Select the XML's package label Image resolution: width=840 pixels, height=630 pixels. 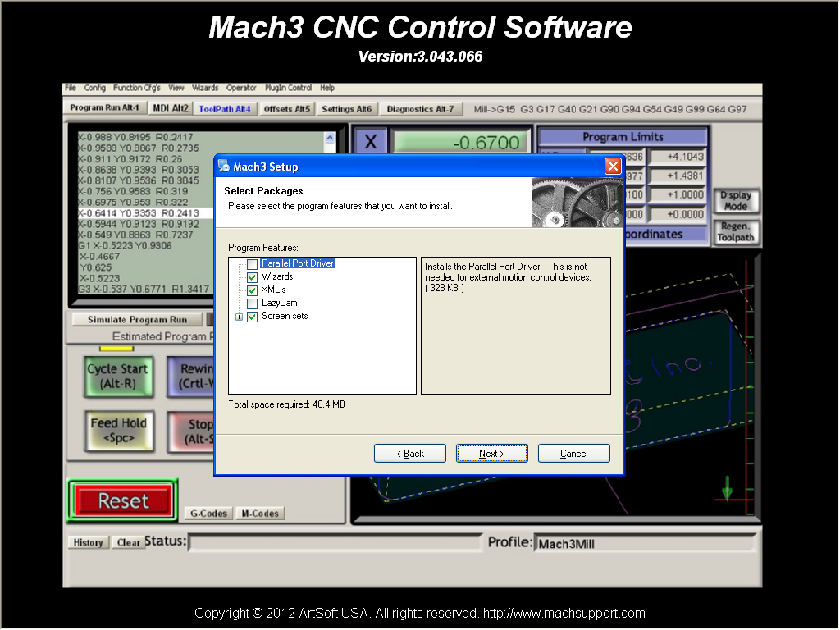pyautogui.click(x=273, y=290)
